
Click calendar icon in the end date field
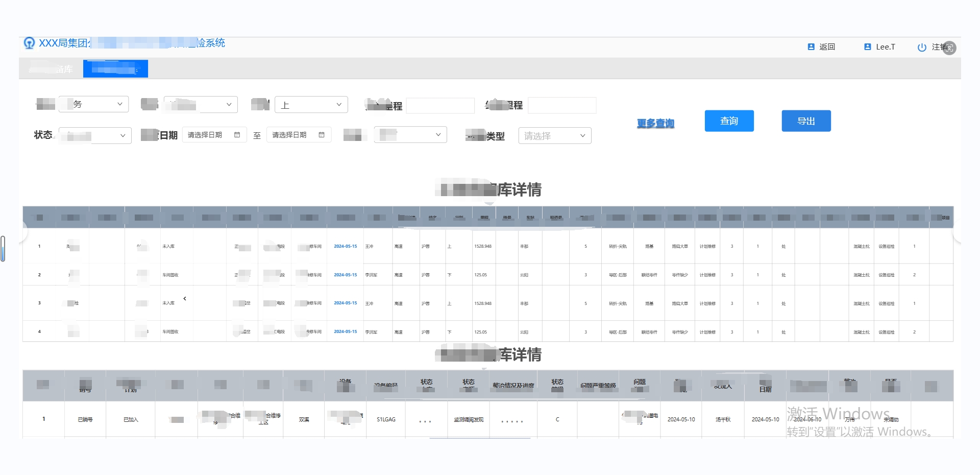pyautogui.click(x=322, y=135)
